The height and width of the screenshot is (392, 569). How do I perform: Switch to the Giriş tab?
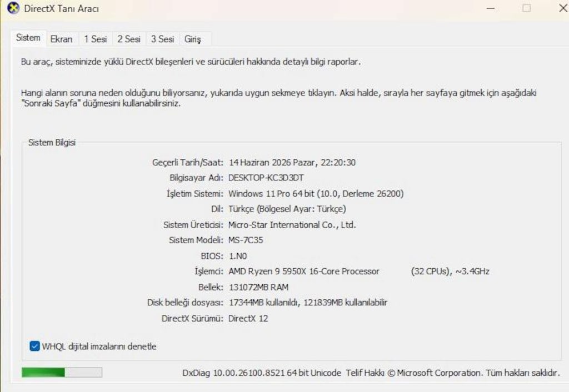(x=192, y=39)
